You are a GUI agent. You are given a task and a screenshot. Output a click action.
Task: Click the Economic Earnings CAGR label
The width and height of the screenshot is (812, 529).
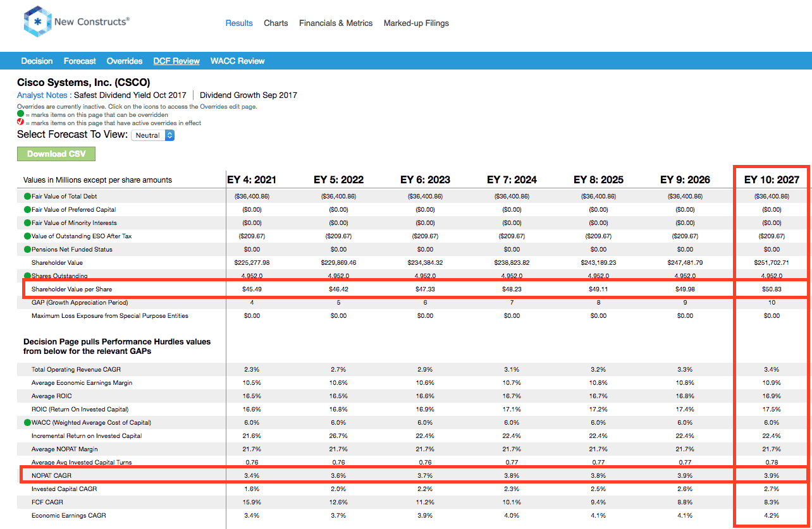[69, 515]
